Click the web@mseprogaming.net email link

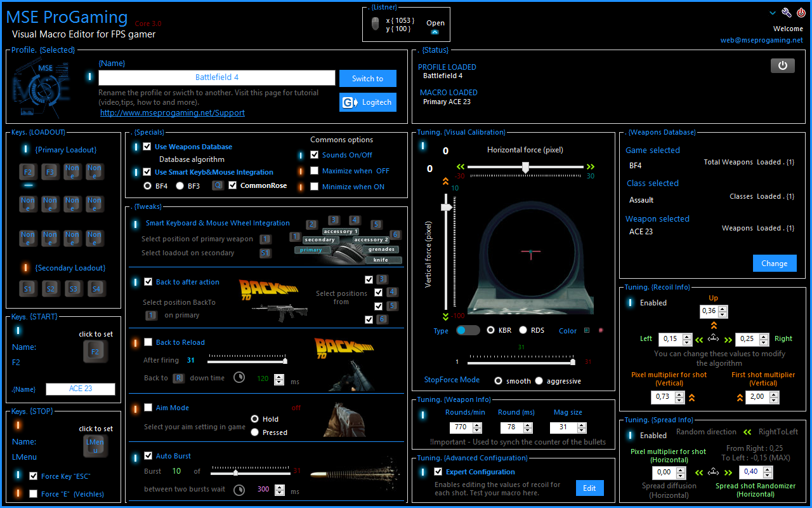pyautogui.click(x=761, y=40)
